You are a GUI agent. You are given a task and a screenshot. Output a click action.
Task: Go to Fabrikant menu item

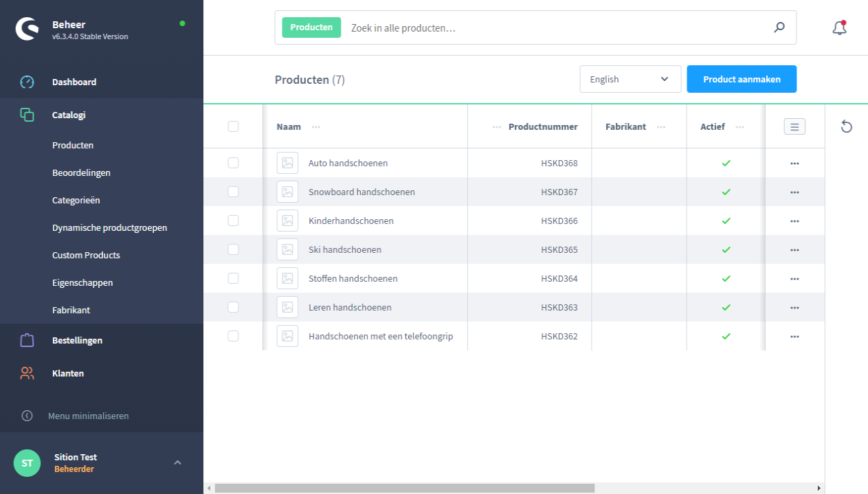click(71, 310)
